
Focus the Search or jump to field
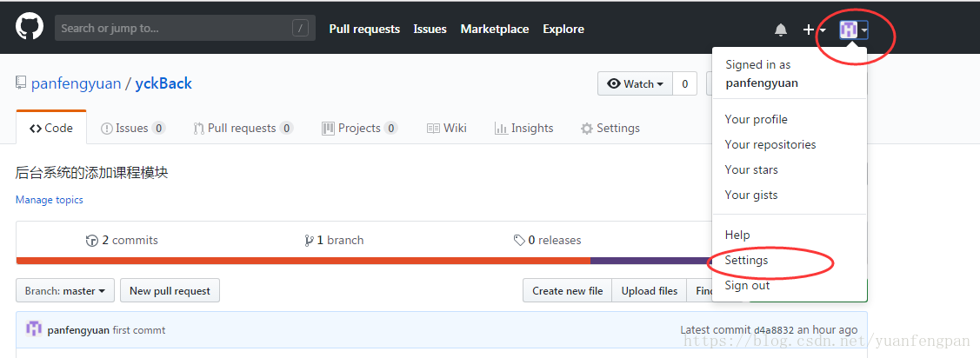pyautogui.click(x=185, y=28)
